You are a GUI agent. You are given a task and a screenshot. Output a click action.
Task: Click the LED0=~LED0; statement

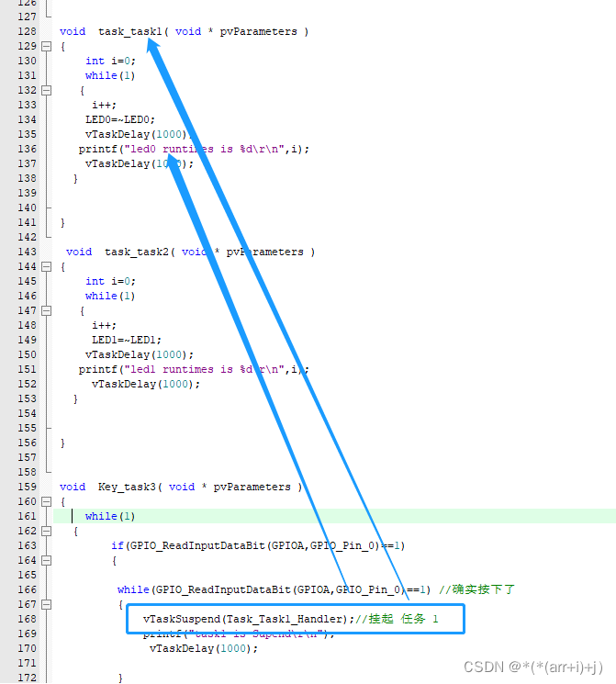pos(120,119)
